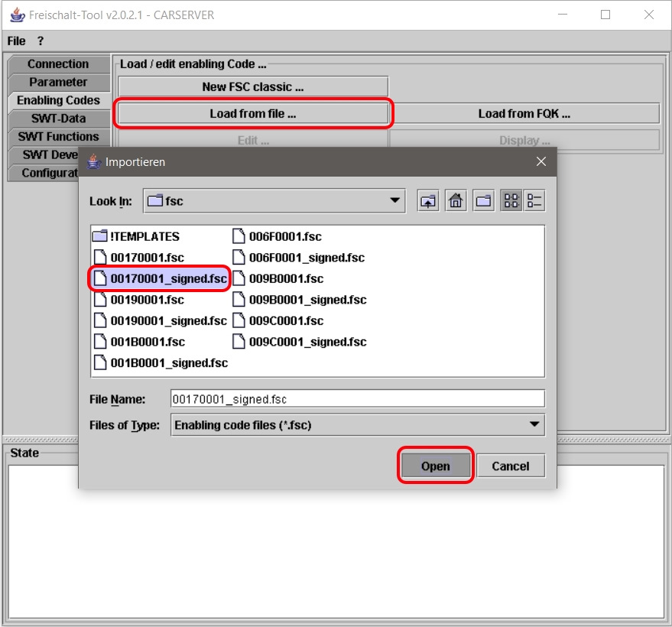Switch to details view icon
Image resolution: width=672 pixels, height=627 pixels.
[x=534, y=200]
